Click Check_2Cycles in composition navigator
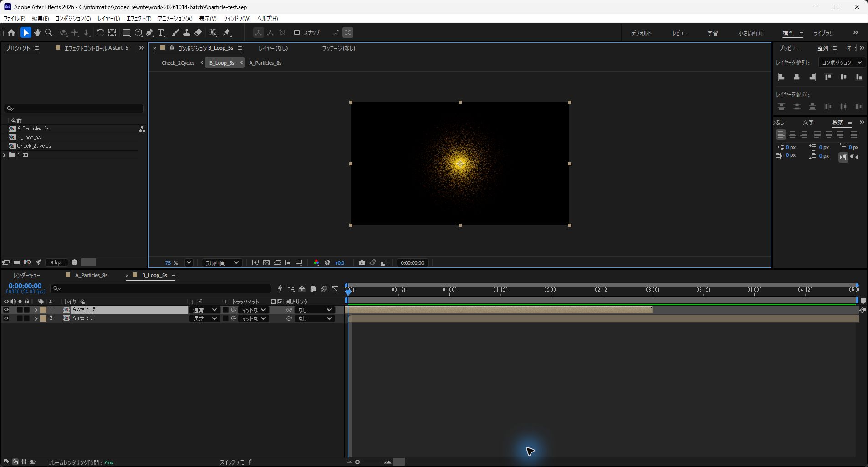Screen dimensions: 868x467 178,63
